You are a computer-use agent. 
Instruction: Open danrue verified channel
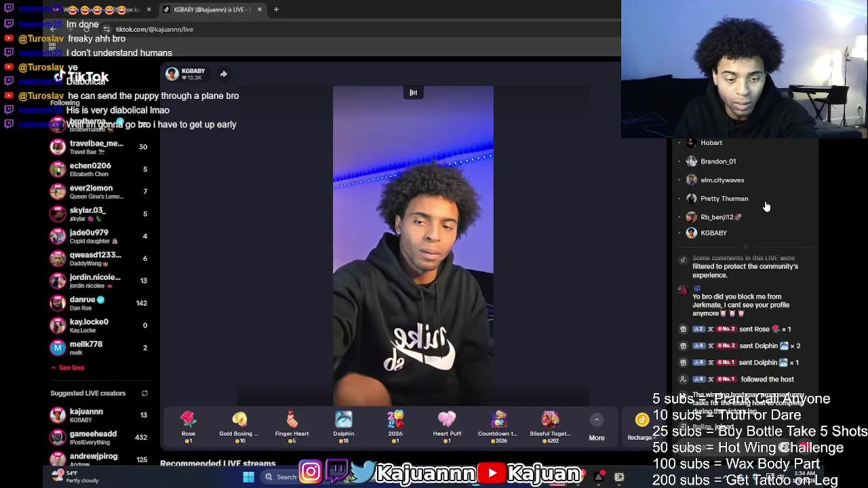99,303
